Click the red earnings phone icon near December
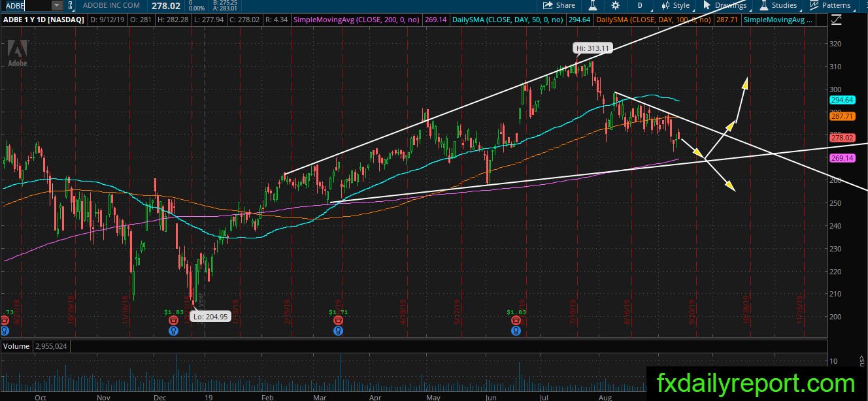868x401 pixels. coord(174,321)
